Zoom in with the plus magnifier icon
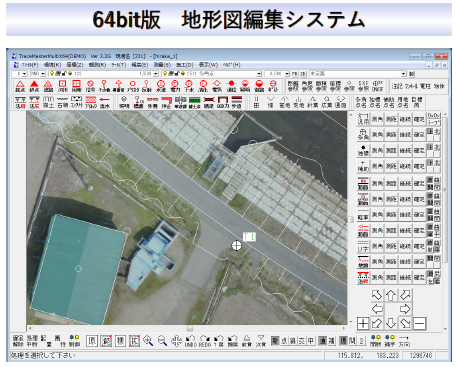The image size is (456, 367). (x=148, y=341)
